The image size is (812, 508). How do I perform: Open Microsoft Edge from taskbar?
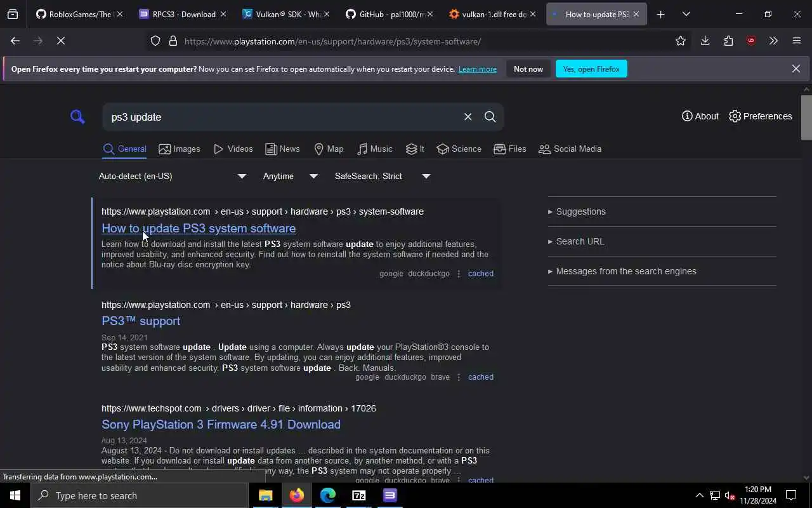pos(327,495)
